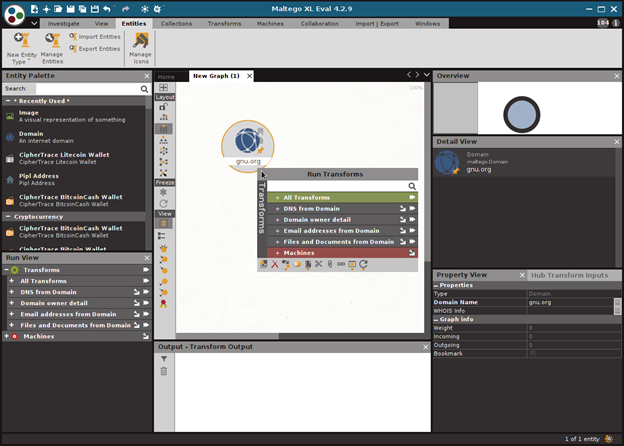This screenshot has width=624, height=446.
Task: Click the filter funnel icon in Output panel
Action: pos(164,359)
